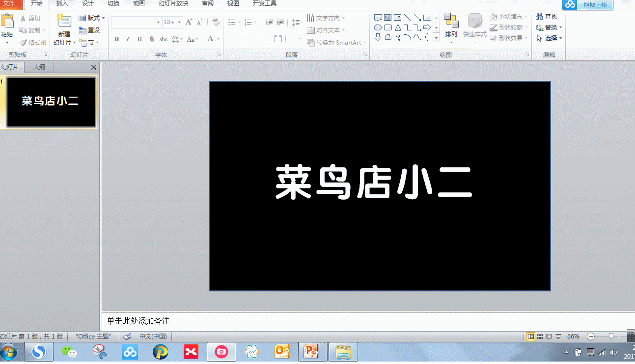This screenshot has height=364, width=635.
Task: Click the Quick Styles (快速样式) icon
Action: click(x=473, y=27)
